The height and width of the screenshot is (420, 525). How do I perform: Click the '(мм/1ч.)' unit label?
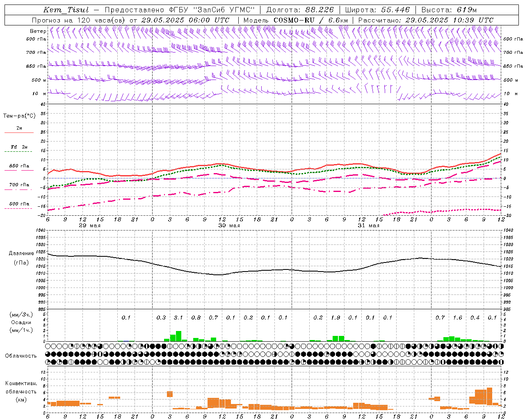[21, 330]
